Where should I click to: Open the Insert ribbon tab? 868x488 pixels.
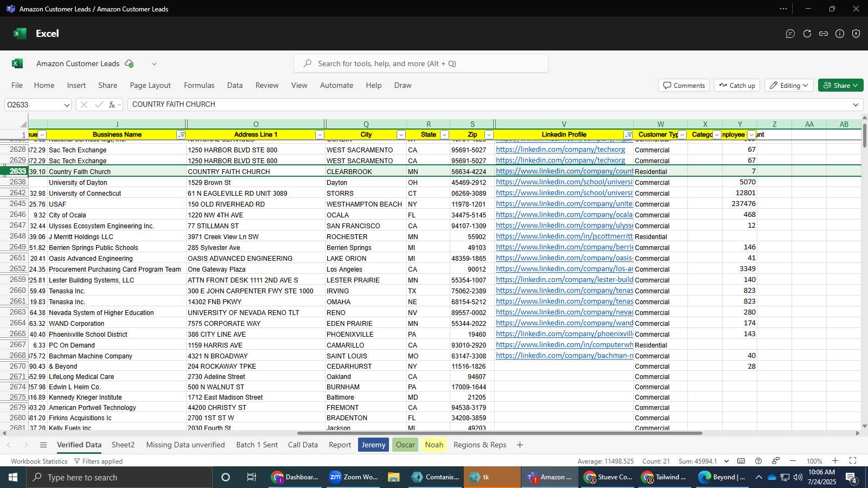[x=76, y=85]
